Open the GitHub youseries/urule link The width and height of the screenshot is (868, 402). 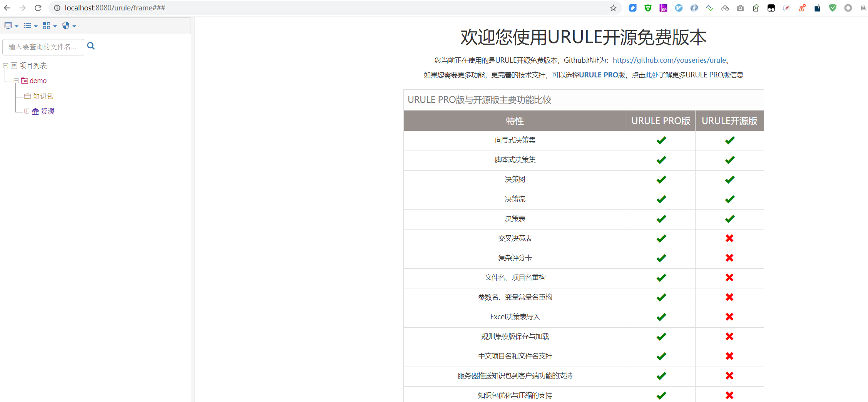tap(669, 60)
